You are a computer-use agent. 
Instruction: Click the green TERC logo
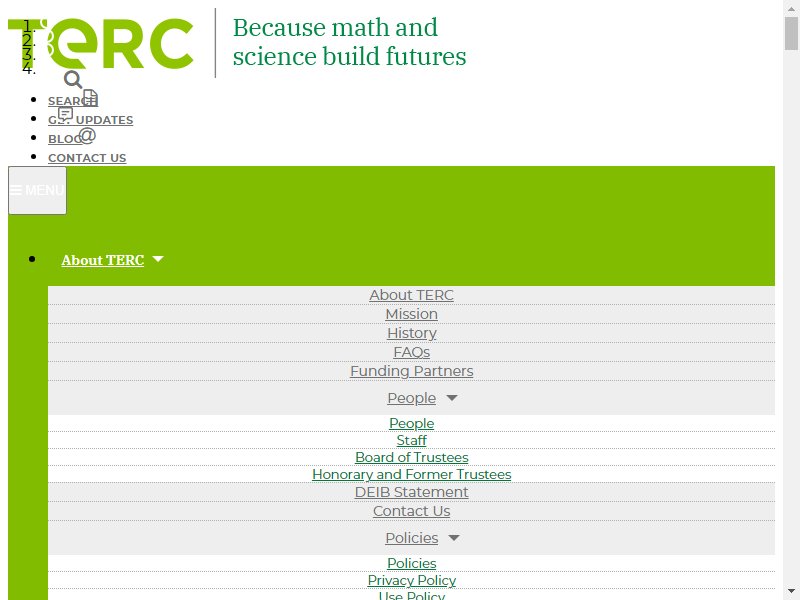(101, 43)
